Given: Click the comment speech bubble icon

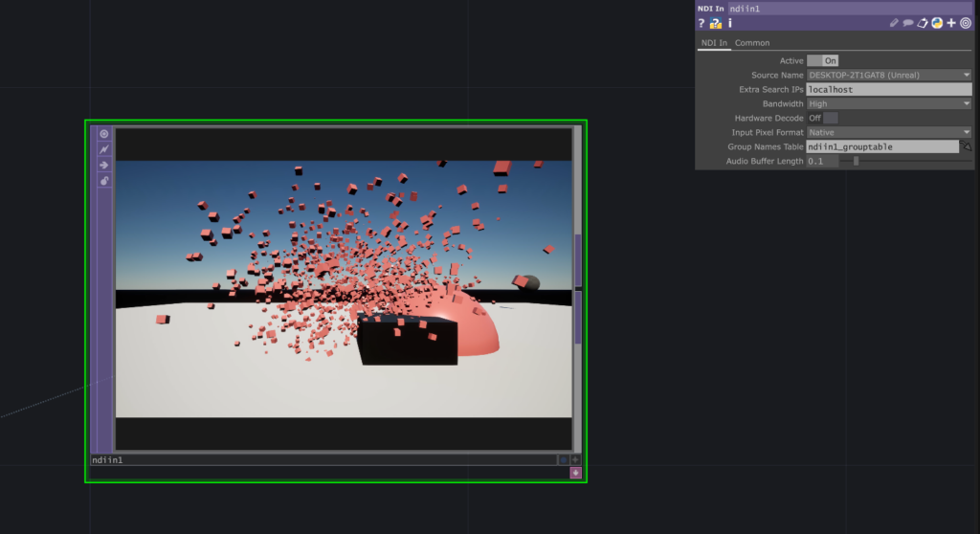Looking at the screenshot, I should click(x=908, y=23).
